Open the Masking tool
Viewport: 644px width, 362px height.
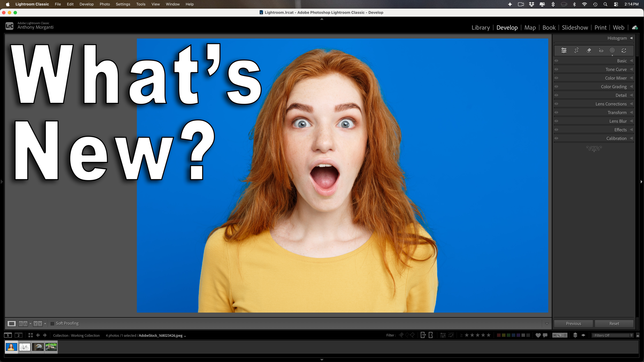point(612,50)
